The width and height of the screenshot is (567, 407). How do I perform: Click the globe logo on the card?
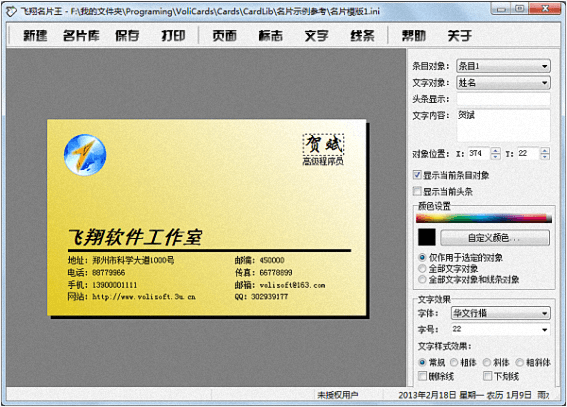point(85,155)
